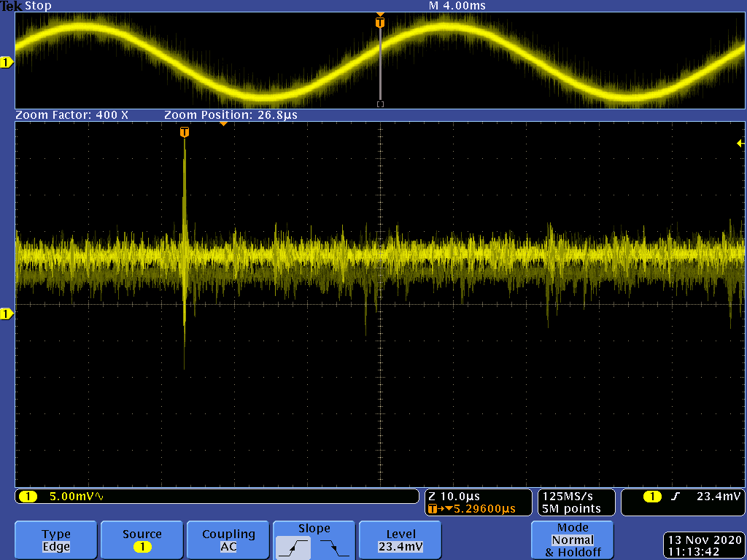Click the small orange triangle above zoom graticule
The height and width of the screenshot is (560, 747).
tap(223, 124)
